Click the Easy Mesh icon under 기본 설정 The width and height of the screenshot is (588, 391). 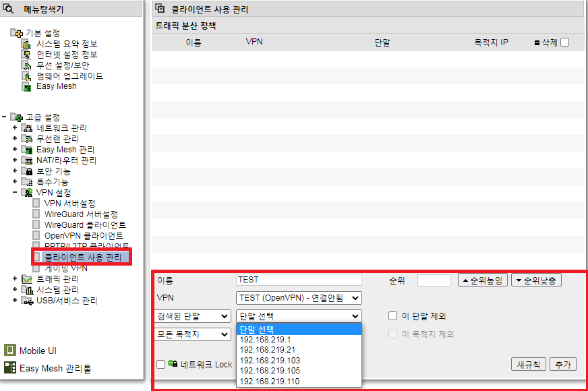tap(26, 86)
